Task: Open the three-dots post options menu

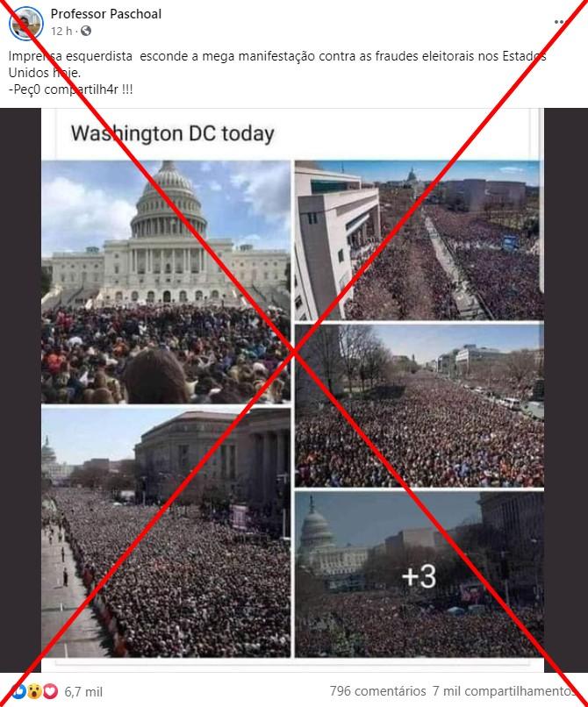Action: pyautogui.click(x=559, y=22)
